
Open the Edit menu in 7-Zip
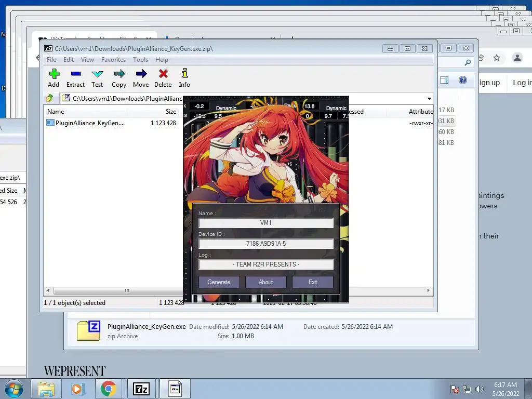coord(68,60)
